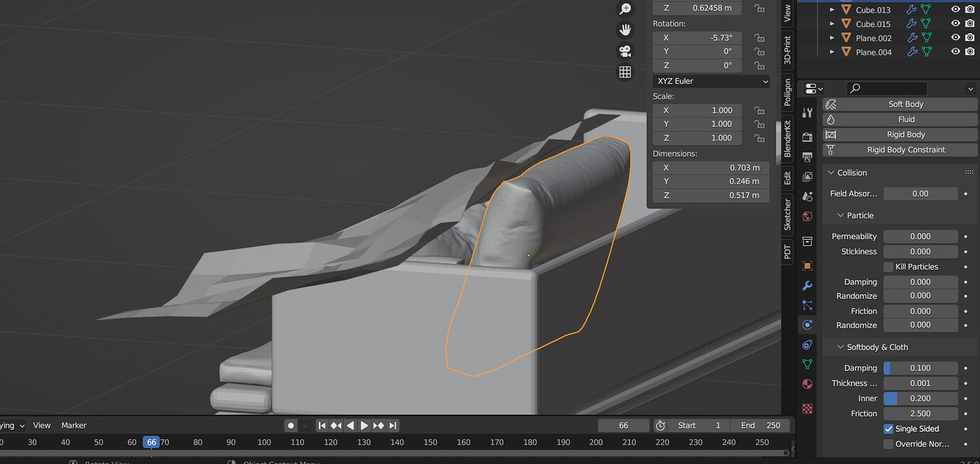Image resolution: width=980 pixels, height=464 pixels.
Task: Toggle the Scale Z lock icon
Action: pyautogui.click(x=759, y=138)
